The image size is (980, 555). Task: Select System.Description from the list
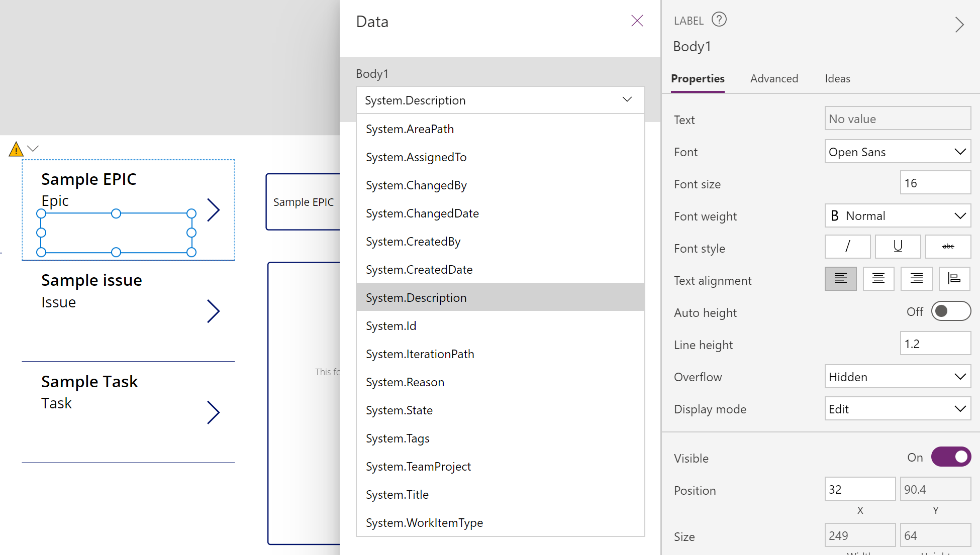[415, 297]
